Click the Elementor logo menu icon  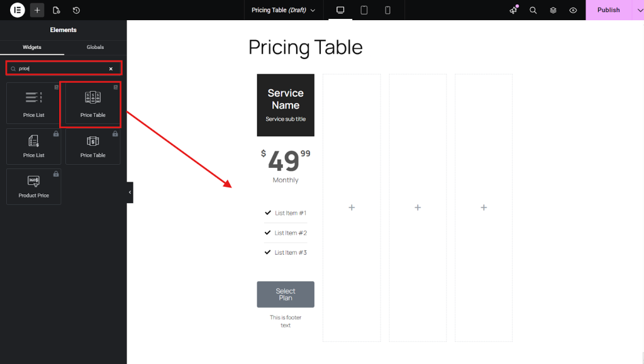18,10
